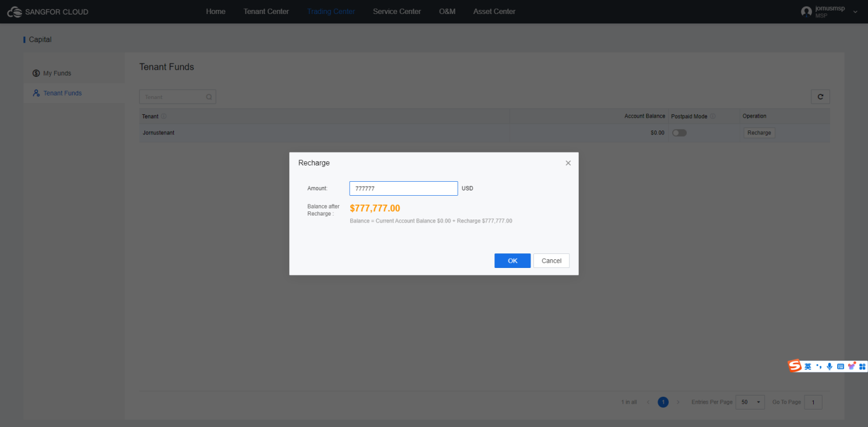
Task: Open the O&M menu
Action: point(447,12)
